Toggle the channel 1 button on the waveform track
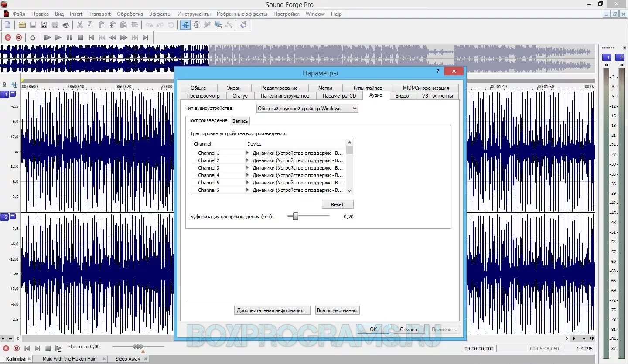The height and width of the screenshot is (364, 628). [5, 94]
